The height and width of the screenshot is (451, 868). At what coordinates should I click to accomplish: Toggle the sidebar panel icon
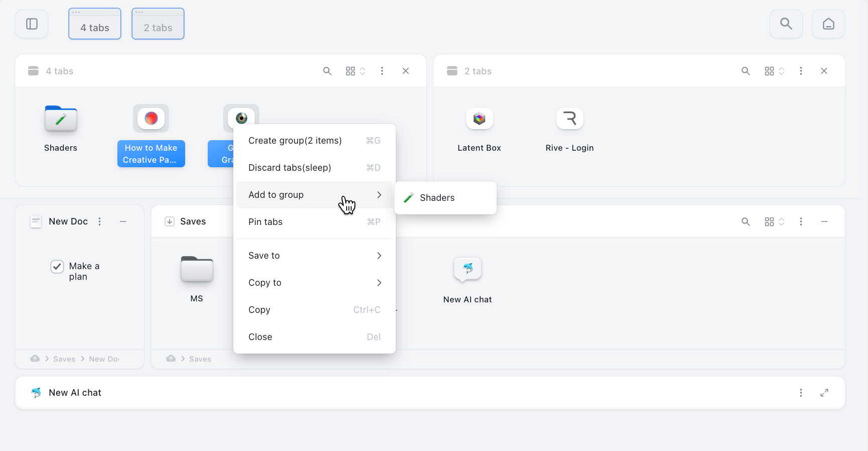32,24
